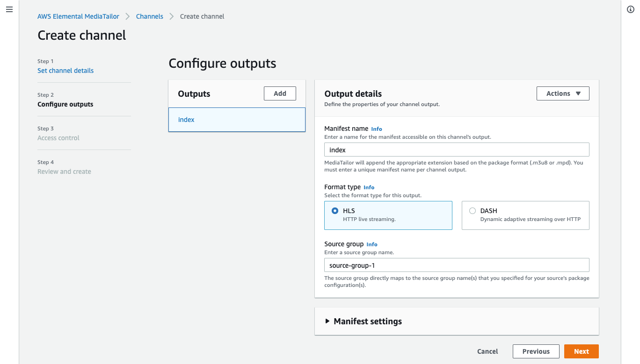The height and width of the screenshot is (364, 640).
Task: Click the Configure outputs page heading
Action: pyautogui.click(x=222, y=64)
